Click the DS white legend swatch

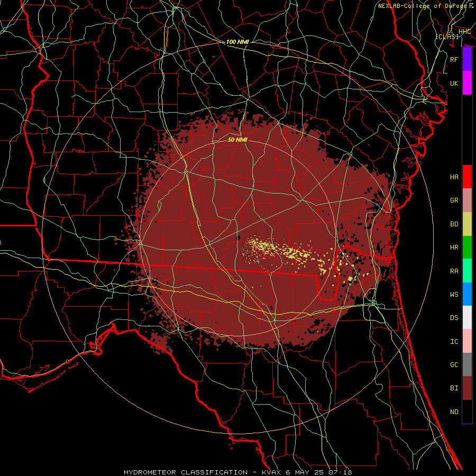(x=467, y=317)
